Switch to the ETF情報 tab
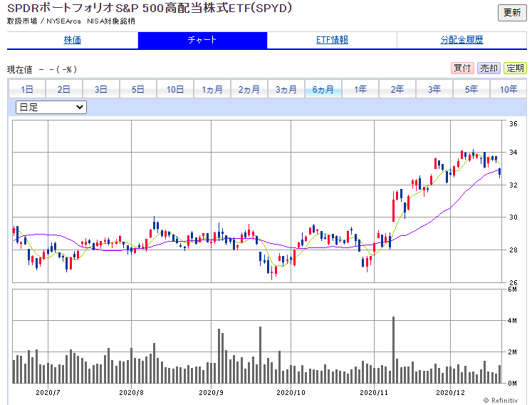 (x=332, y=40)
